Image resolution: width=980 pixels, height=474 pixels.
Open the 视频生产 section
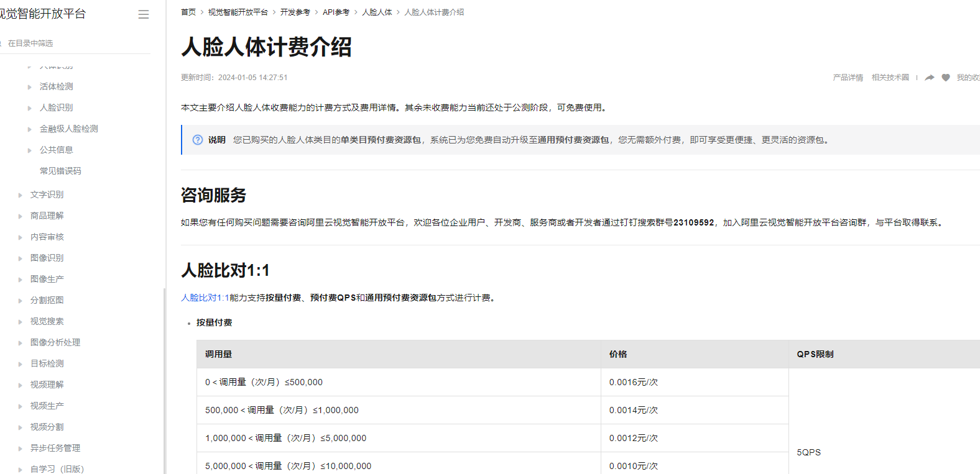pos(47,406)
